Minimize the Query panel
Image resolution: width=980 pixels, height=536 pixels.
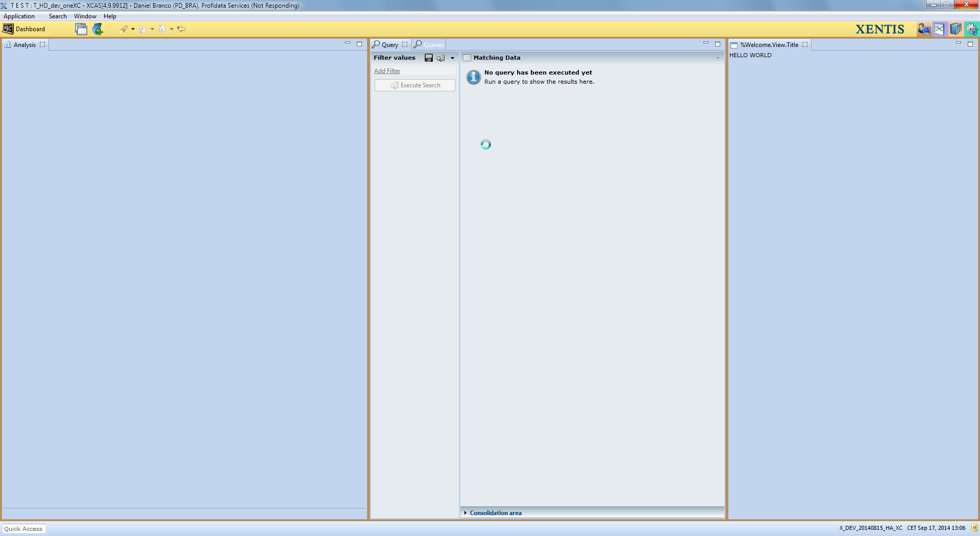[706, 43]
